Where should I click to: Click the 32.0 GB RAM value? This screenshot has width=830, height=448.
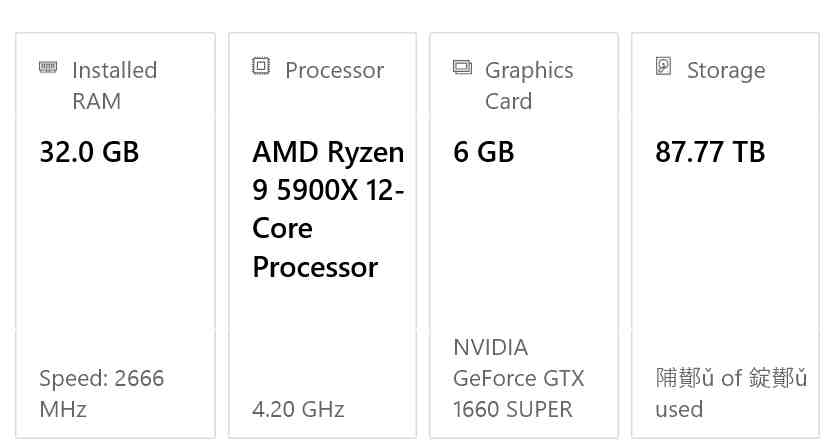click(x=89, y=152)
